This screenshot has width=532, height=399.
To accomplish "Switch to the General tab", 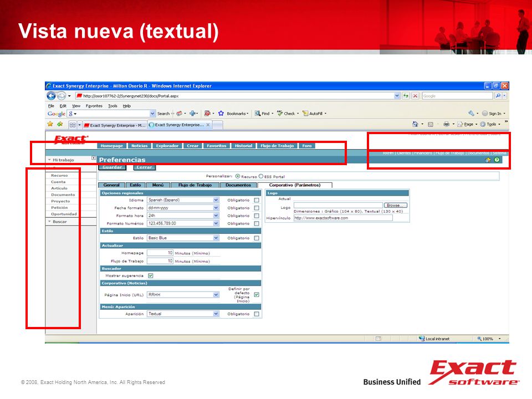I will click(x=111, y=185).
